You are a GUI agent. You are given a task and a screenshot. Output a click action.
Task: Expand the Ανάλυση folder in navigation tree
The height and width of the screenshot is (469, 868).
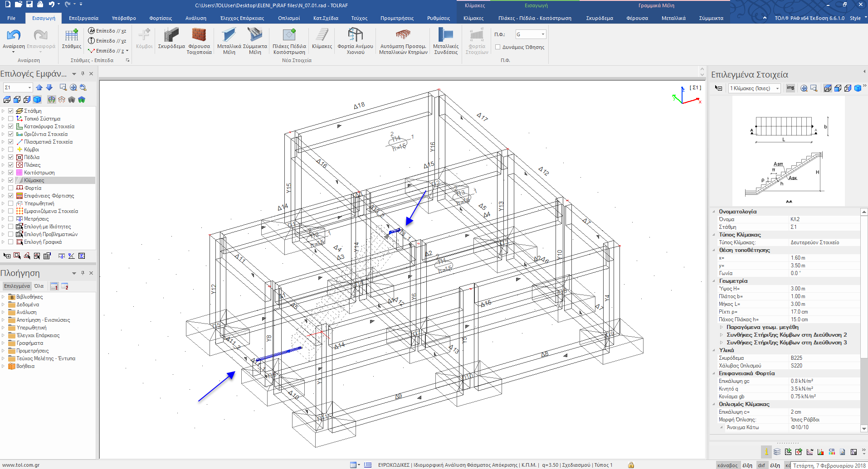(3, 312)
